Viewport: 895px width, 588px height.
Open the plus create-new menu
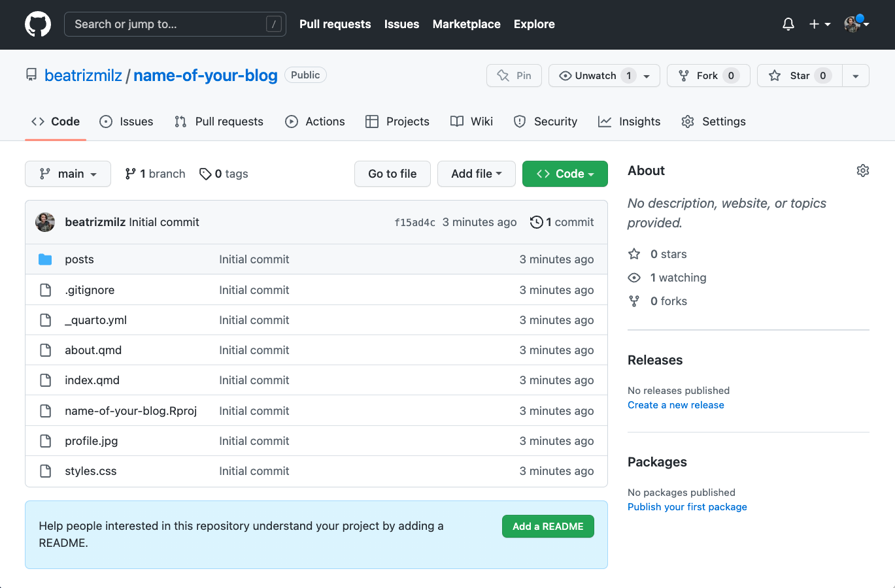pyautogui.click(x=819, y=24)
